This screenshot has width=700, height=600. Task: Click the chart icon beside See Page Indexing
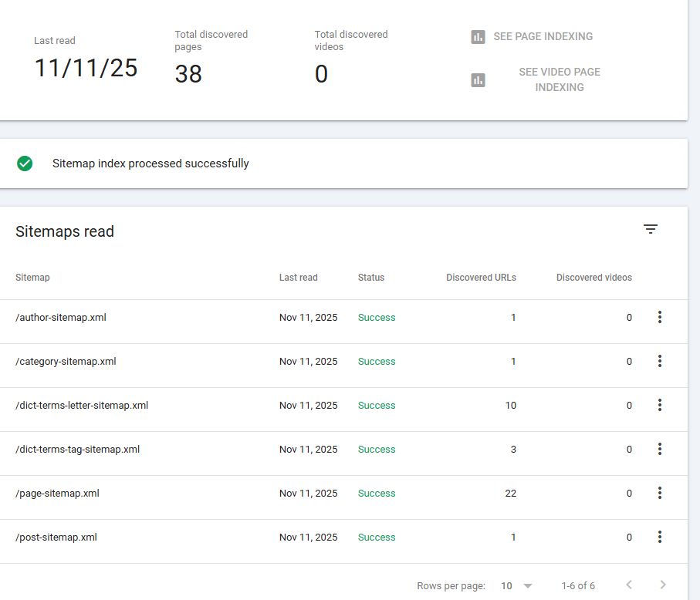coord(478,37)
